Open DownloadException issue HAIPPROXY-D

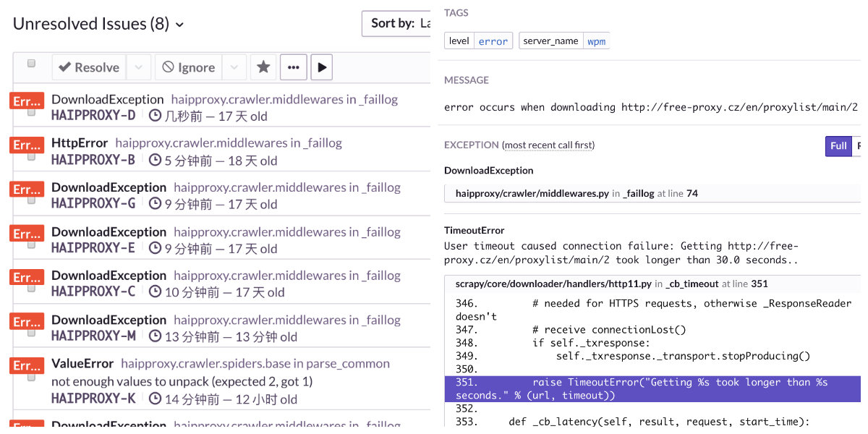108,99
